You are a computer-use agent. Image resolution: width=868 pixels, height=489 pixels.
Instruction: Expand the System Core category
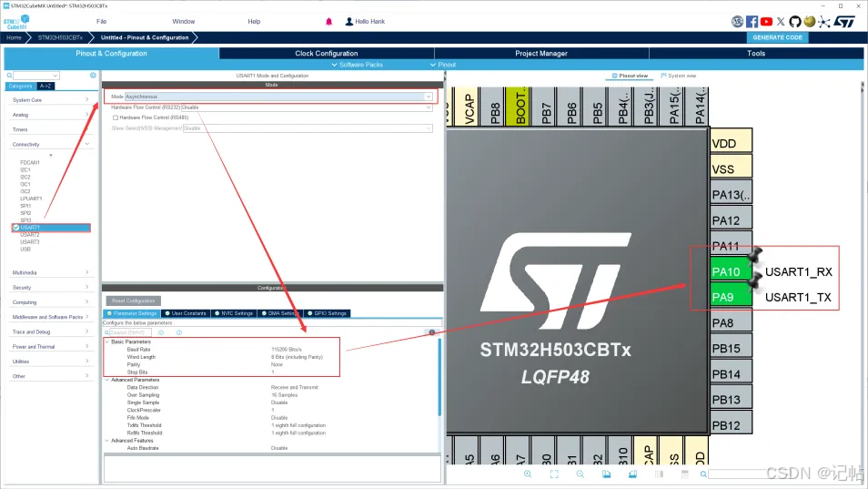[50, 100]
